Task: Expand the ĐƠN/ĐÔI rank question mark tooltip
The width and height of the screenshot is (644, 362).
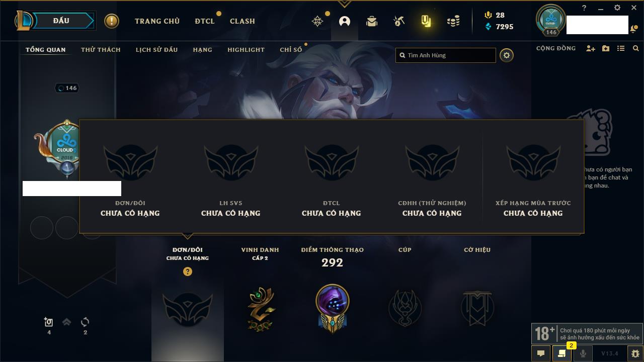Action: 188,271
